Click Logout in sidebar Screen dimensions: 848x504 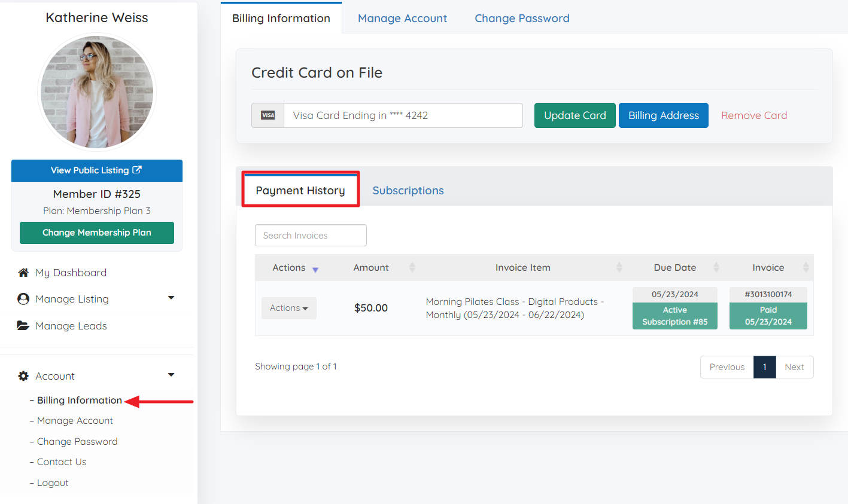coord(53,482)
